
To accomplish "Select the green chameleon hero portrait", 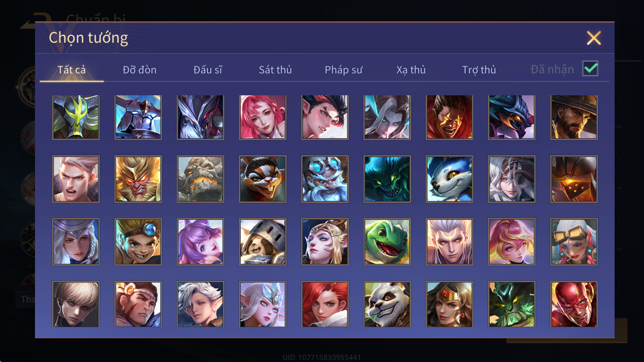I will [387, 242].
